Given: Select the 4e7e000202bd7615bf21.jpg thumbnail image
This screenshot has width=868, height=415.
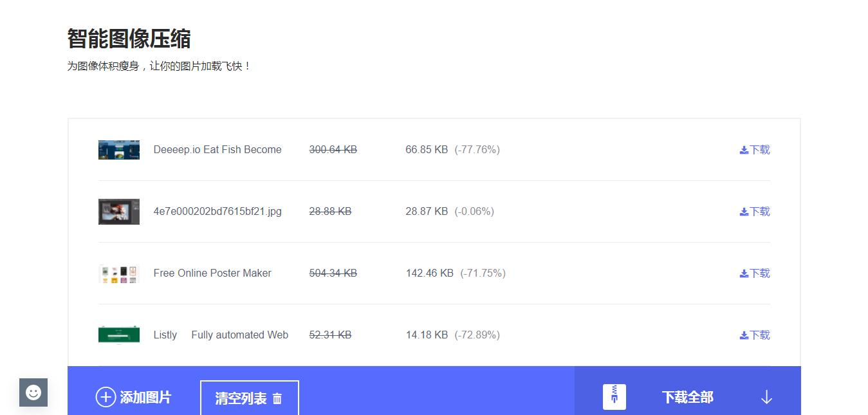Looking at the screenshot, I should click(118, 211).
